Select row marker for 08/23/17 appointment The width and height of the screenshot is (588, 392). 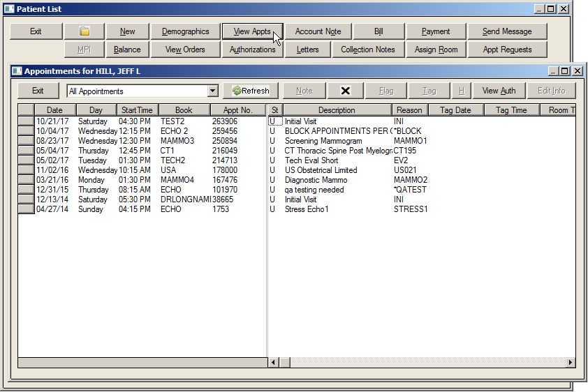point(26,141)
